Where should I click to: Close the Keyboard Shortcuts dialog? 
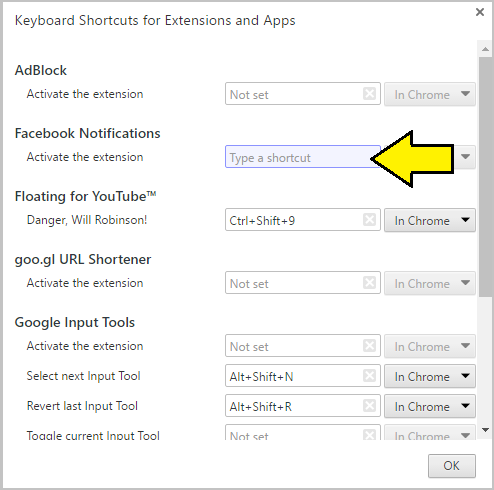[x=480, y=12]
